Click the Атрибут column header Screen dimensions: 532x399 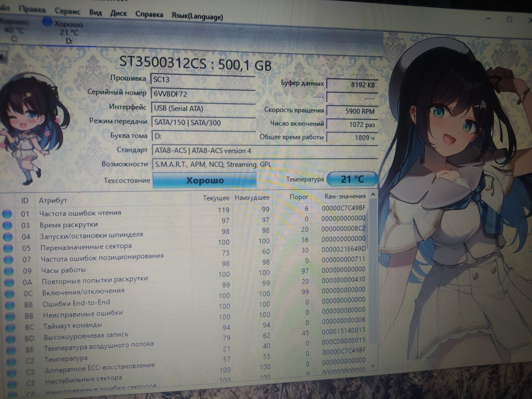click(x=53, y=200)
